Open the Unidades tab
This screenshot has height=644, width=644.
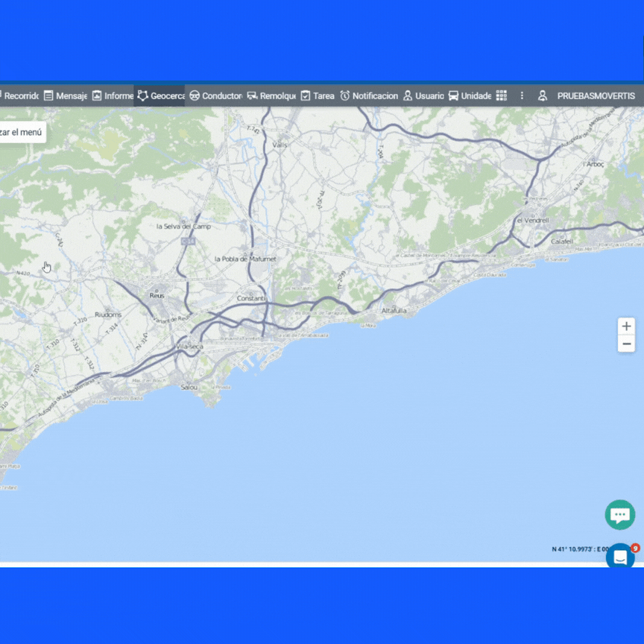[470, 95]
